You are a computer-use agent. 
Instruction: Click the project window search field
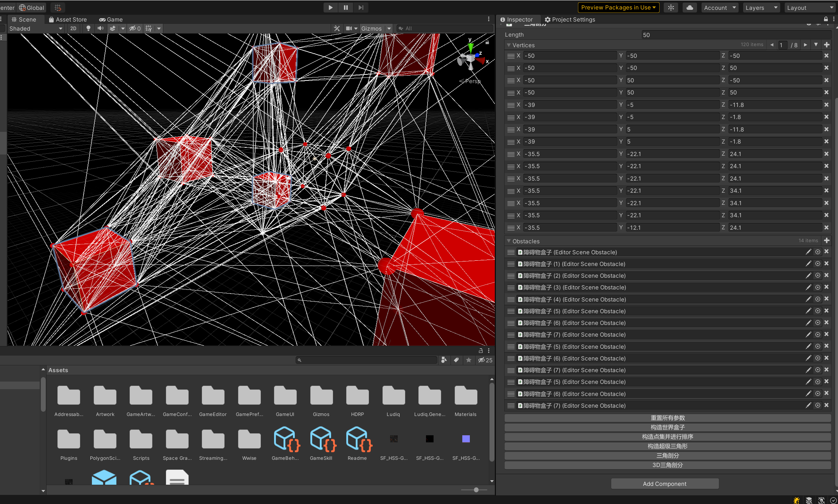(365, 360)
